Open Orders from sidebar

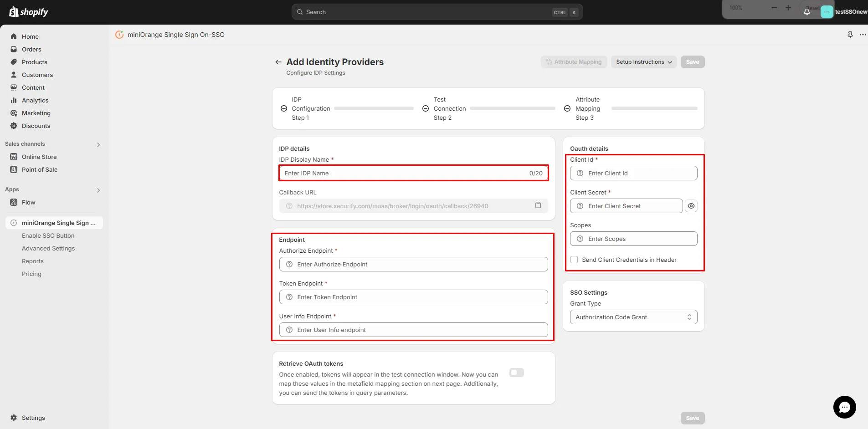pos(31,49)
